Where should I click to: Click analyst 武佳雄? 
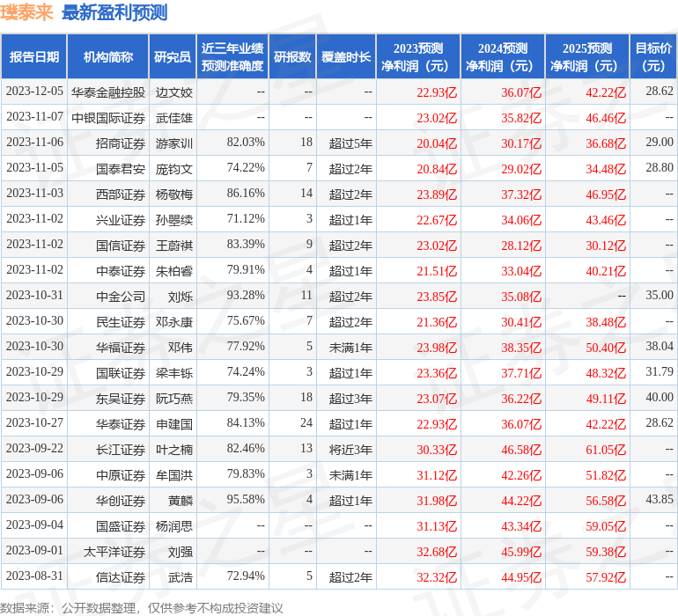[174, 118]
